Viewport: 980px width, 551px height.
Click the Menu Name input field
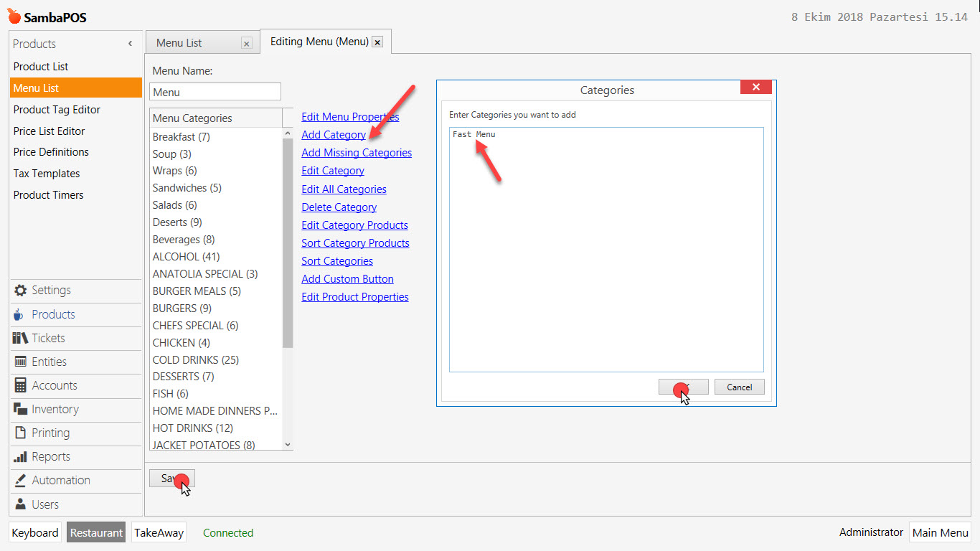coord(215,92)
